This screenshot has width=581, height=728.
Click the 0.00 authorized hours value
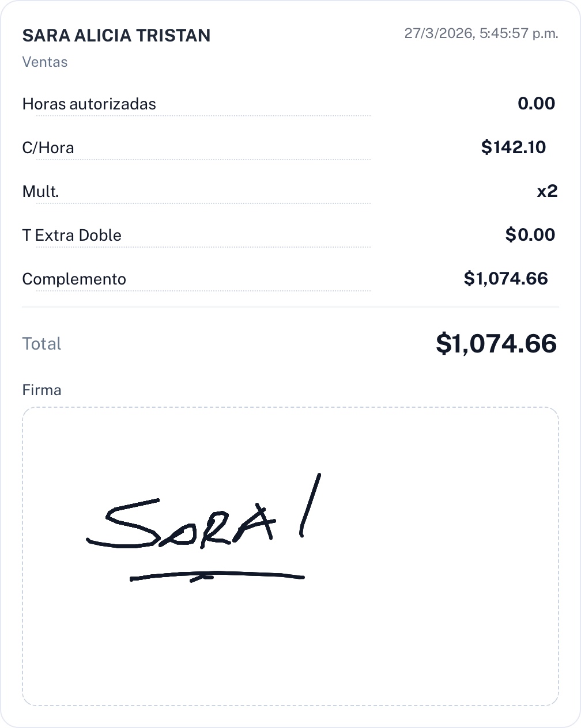tap(536, 104)
